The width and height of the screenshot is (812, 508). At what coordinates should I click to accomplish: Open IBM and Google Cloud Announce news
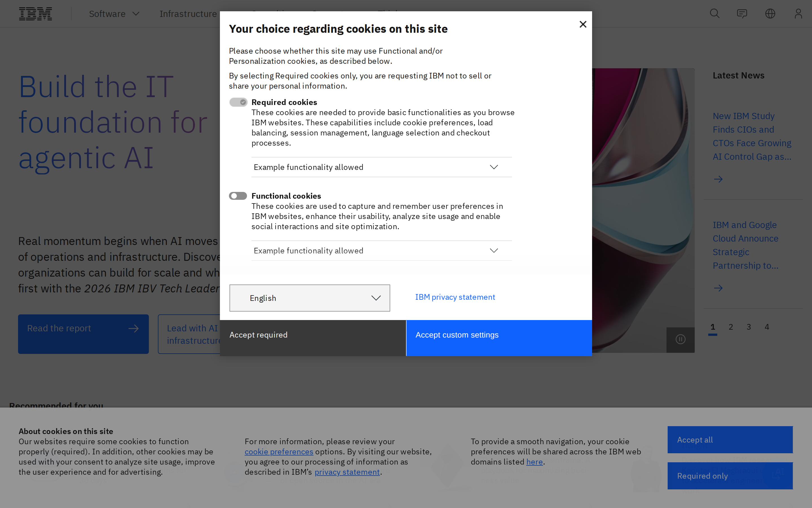(745, 245)
